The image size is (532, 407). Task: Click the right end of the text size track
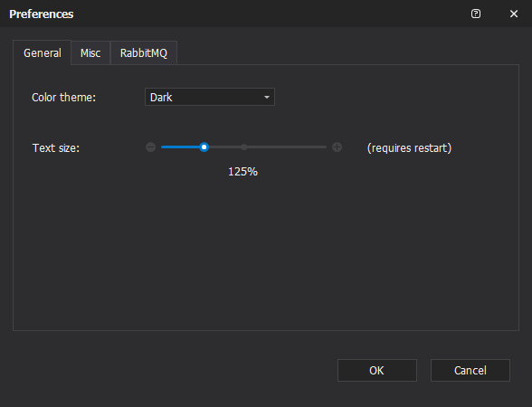[324, 147]
